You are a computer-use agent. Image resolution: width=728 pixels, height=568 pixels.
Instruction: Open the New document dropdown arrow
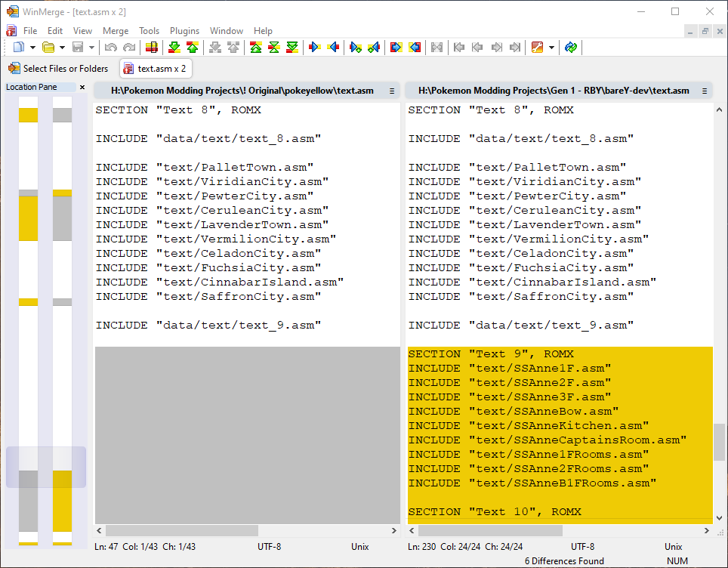[x=32, y=48]
